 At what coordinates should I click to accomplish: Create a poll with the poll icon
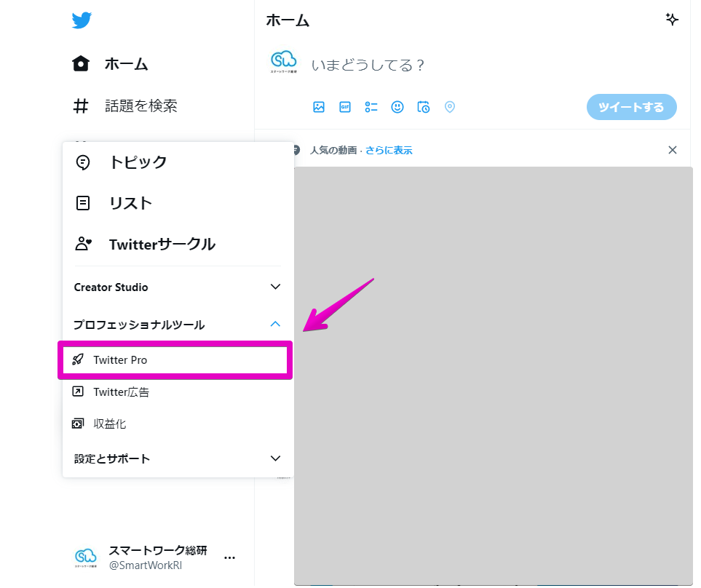point(371,107)
